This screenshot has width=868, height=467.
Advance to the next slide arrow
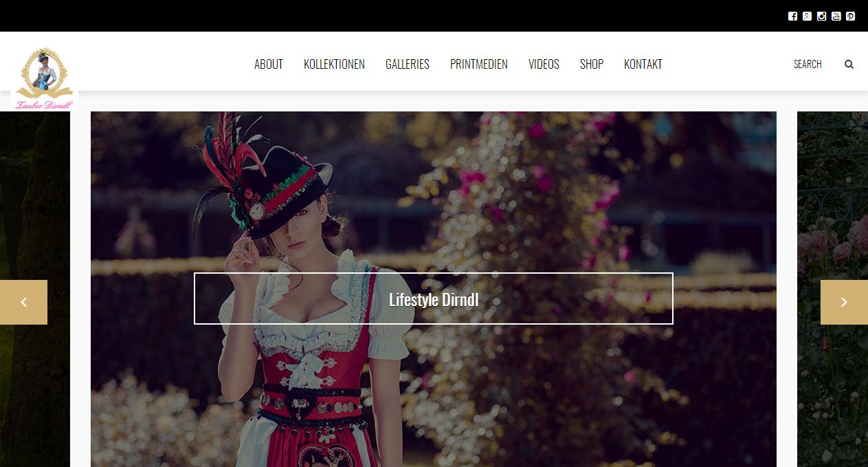(x=844, y=302)
